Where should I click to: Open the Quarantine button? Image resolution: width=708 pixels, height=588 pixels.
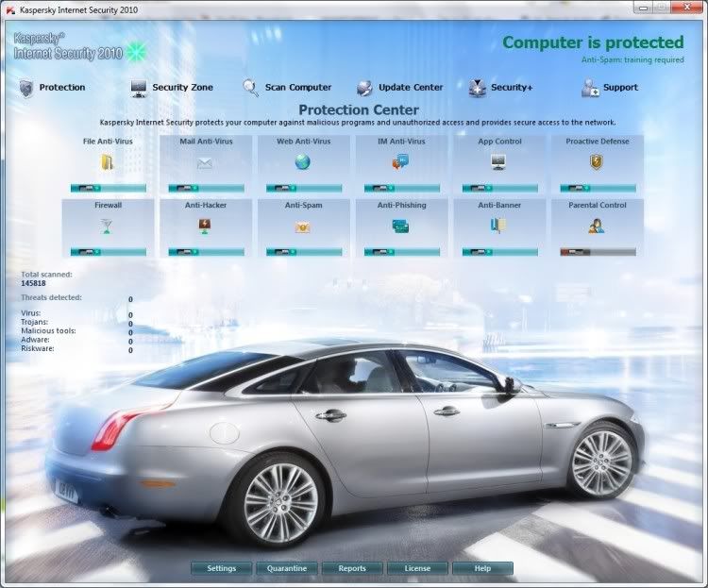click(287, 568)
